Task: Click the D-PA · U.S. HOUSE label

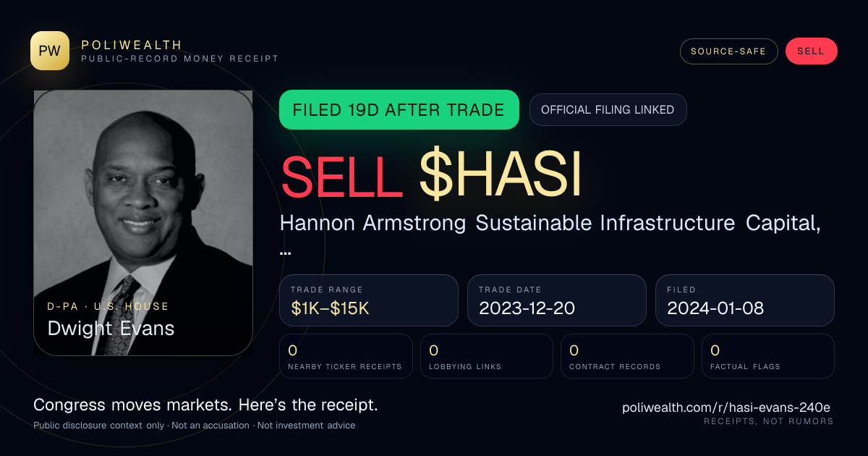Action: (108, 306)
